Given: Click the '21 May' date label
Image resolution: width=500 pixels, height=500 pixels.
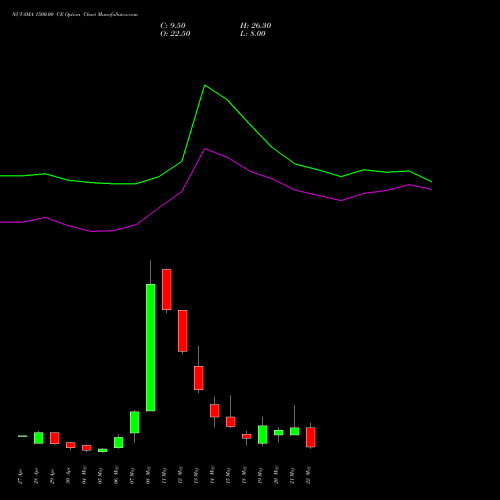Looking at the screenshot, I should click(292, 475).
